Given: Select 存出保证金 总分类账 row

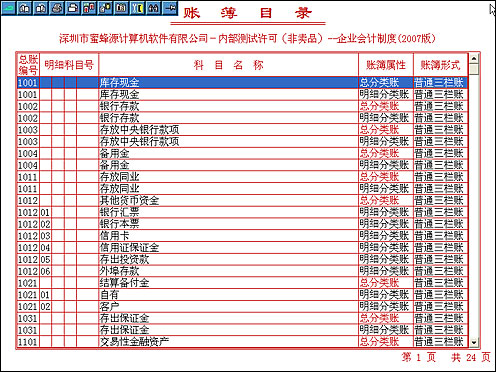Looking at the screenshot, I should coord(242,318).
